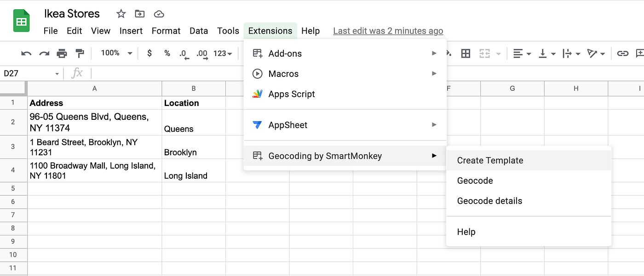Click the Last edit was 2 minutes ago link
The height and width of the screenshot is (276, 644).
388,31
